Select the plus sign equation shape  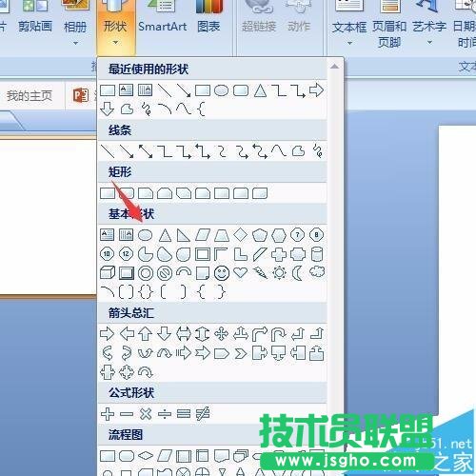(x=108, y=414)
